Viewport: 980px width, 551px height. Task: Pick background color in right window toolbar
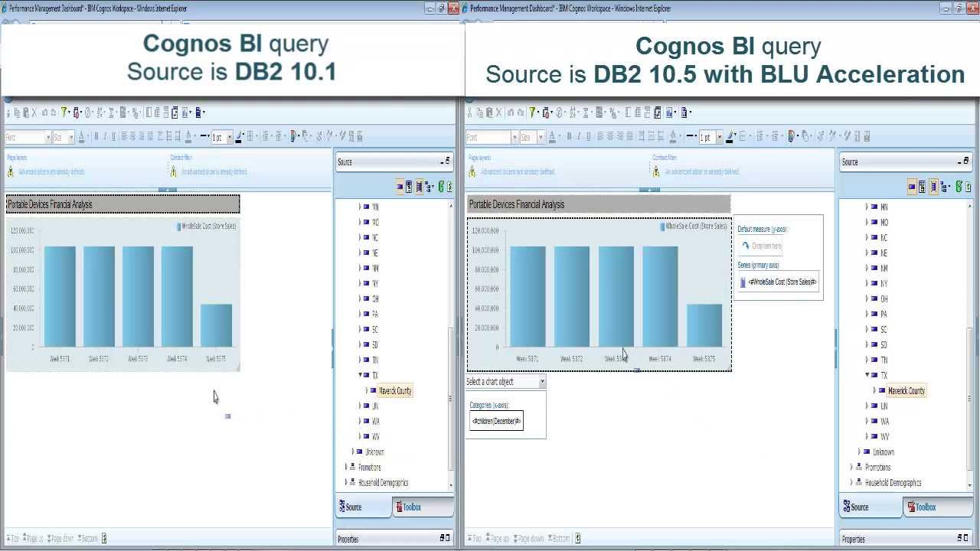672,137
